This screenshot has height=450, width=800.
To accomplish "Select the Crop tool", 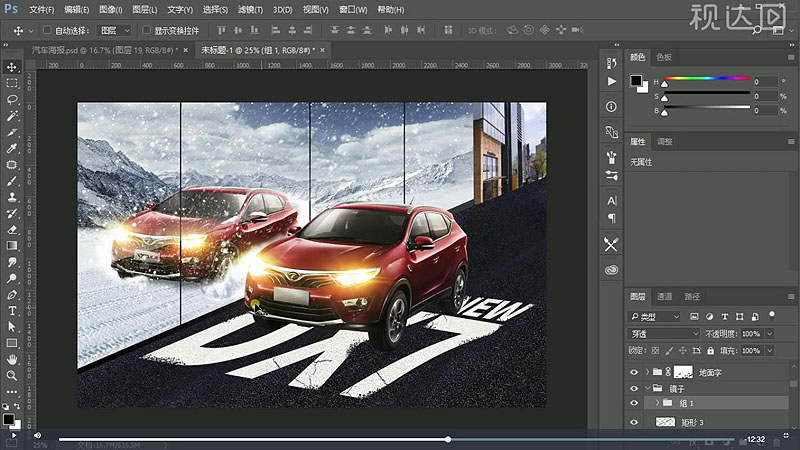I will point(12,132).
